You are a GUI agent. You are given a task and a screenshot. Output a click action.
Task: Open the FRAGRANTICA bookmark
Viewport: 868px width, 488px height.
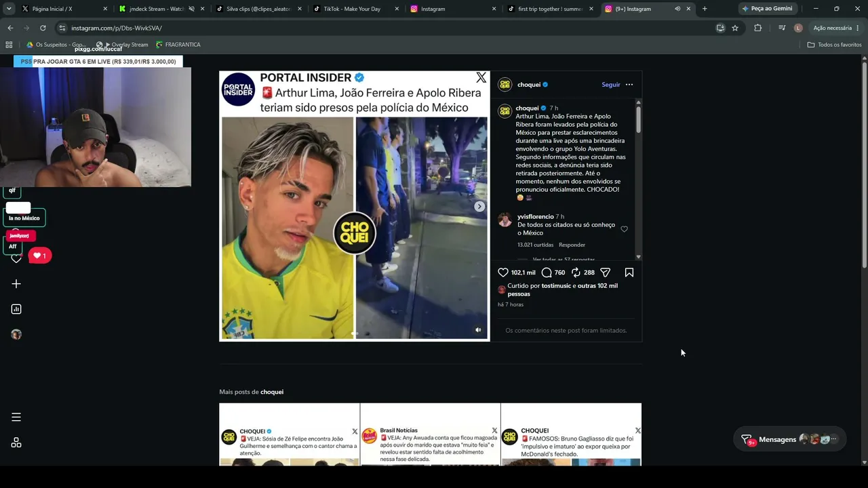(x=178, y=45)
